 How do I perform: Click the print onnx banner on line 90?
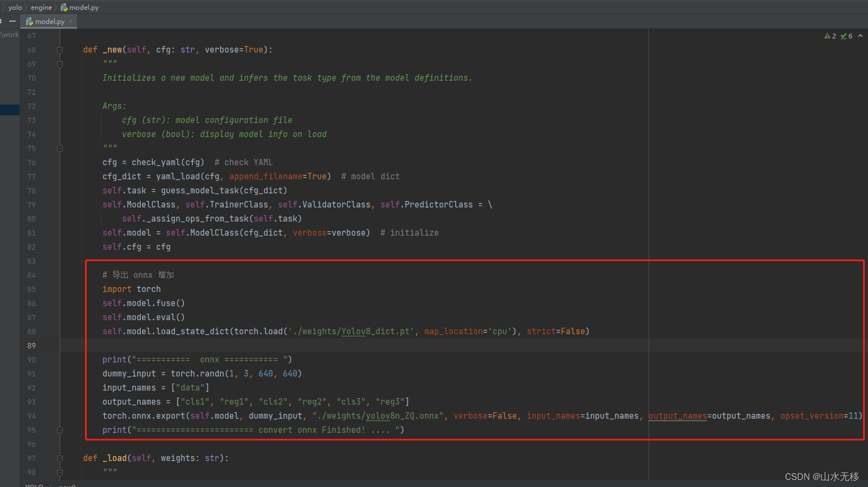click(x=197, y=360)
